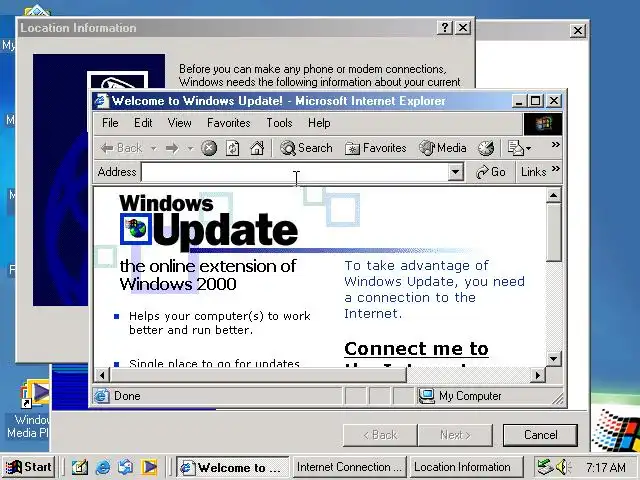Open the Favorites pane from the toolbar
The width and height of the screenshot is (640, 480).
(x=376, y=148)
